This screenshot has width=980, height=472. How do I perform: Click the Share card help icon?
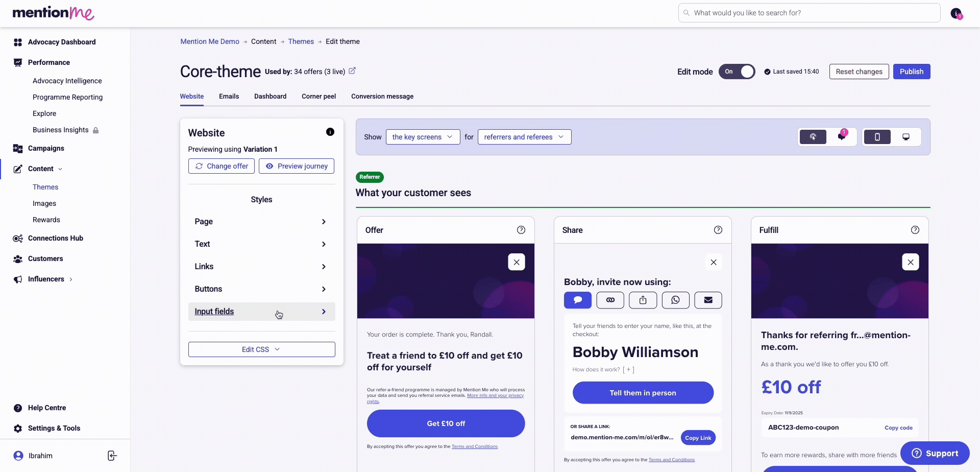718,230
